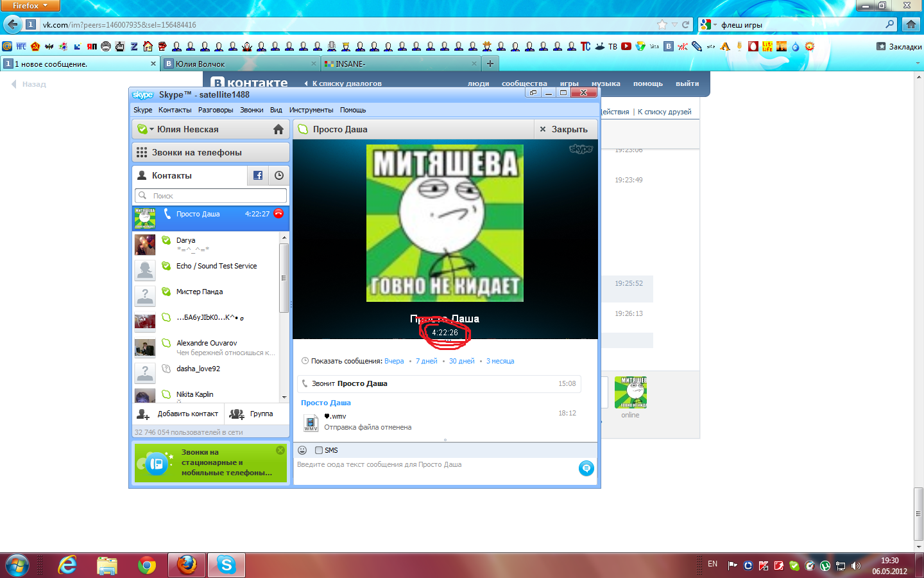The image size is (924, 578).
Task: Click the .wmv file icon in chat
Action: point(311,423)
